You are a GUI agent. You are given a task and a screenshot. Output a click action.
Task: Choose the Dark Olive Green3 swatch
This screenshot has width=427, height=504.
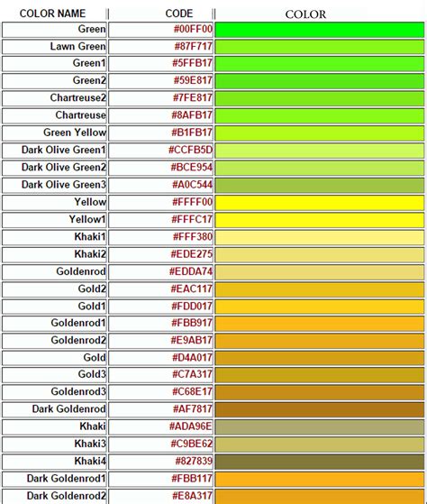320,186
